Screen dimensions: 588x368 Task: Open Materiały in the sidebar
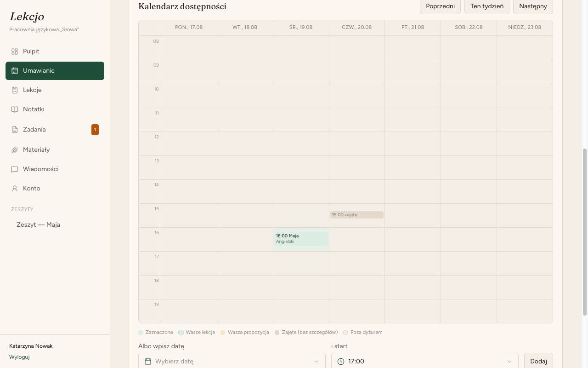pos(55,150)
